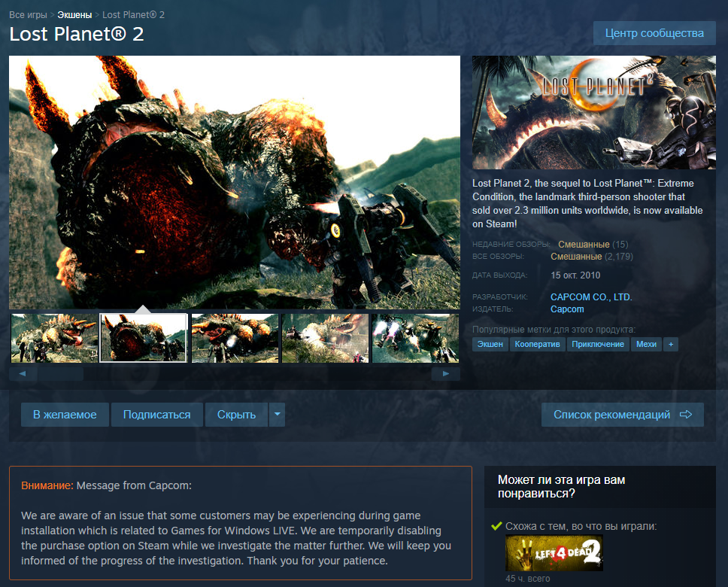Click the Lost Planet 2 header capsule image
Screen dimensions: 728x587
point(594,112)
